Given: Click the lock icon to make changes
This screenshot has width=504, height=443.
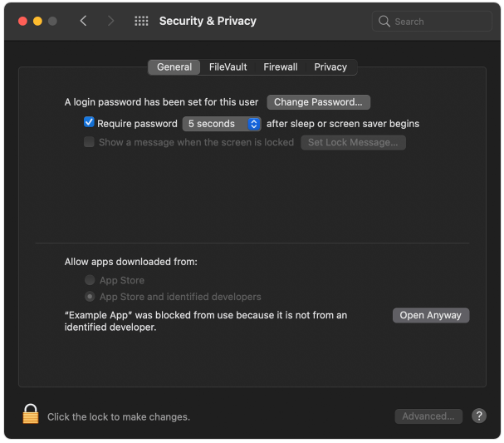Looking at the screenshot, I should click(31, 414).
